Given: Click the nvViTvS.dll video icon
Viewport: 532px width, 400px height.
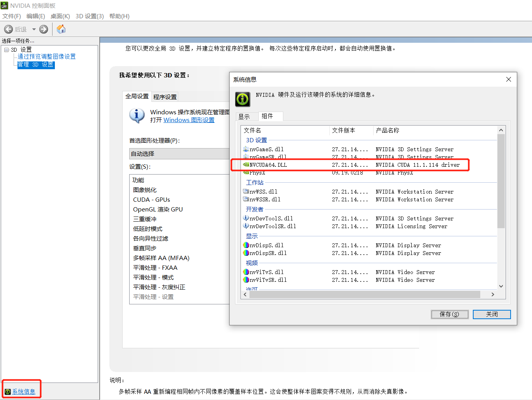Looking at the screenshot, I should [246, 272].
